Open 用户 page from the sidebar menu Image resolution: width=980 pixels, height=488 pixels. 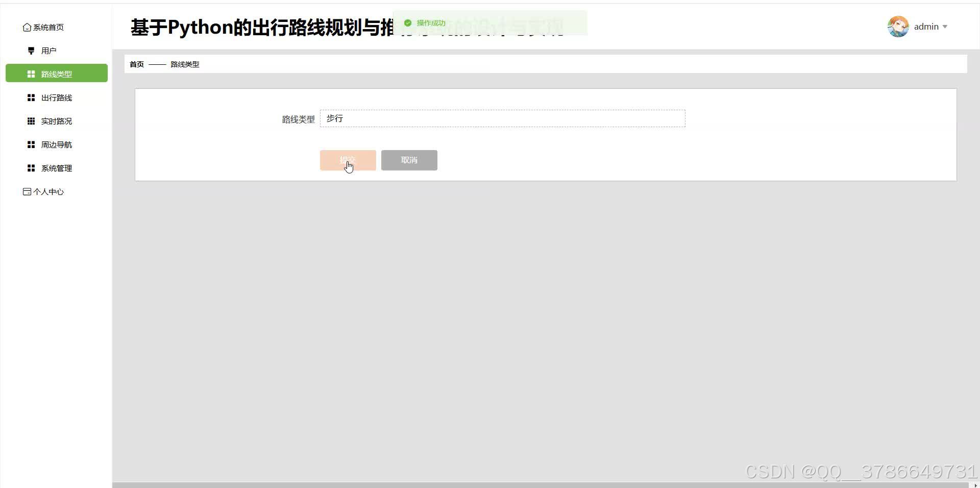[x=49, y=50]
